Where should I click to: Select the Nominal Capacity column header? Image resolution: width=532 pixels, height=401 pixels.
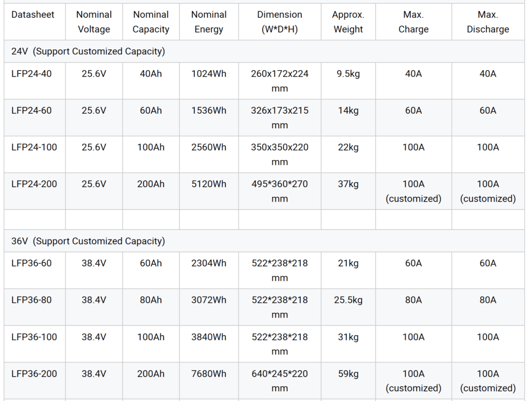click(151, 22)
